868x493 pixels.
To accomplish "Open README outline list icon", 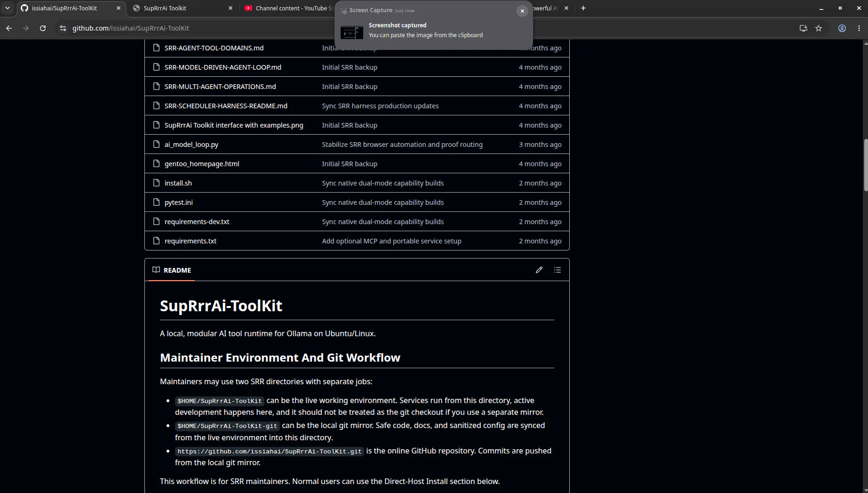I will click(557, 270).
